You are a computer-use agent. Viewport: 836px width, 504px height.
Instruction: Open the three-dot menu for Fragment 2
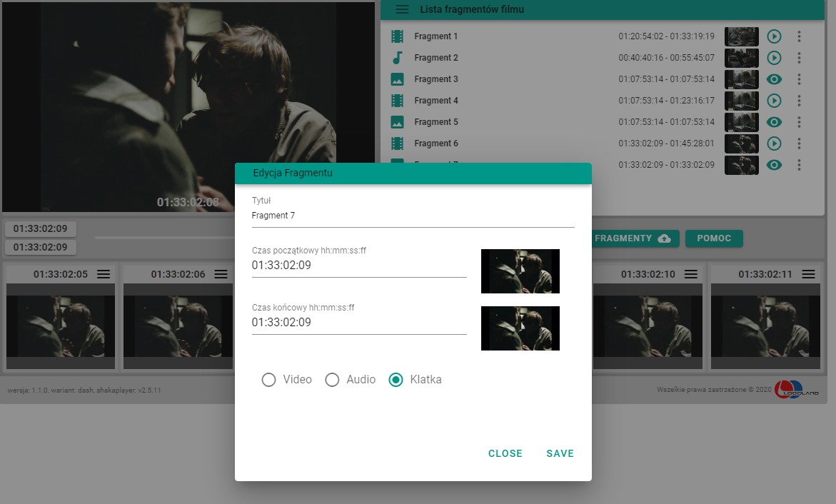(x=799, y=58)
